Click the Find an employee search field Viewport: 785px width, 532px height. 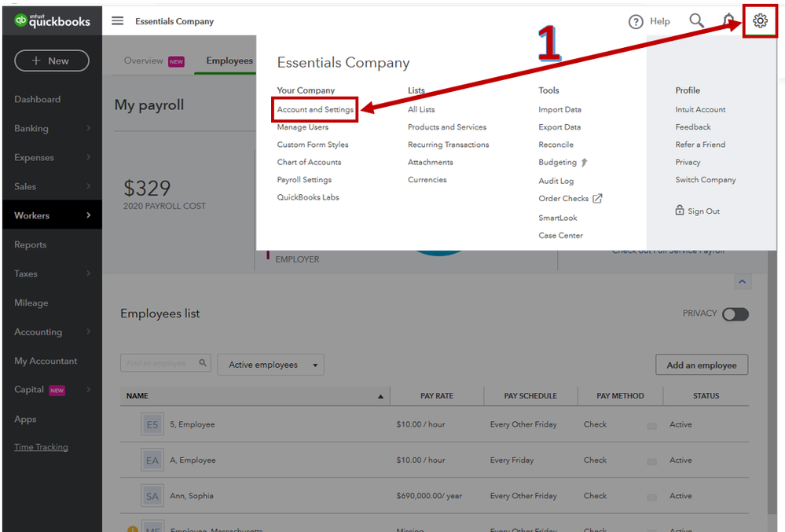click(165, 363)
